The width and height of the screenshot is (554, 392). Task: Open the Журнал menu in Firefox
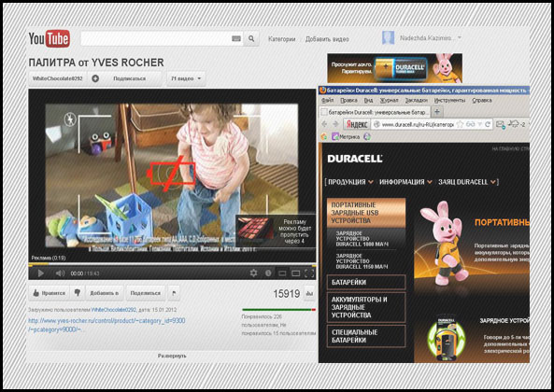point(389,101)
